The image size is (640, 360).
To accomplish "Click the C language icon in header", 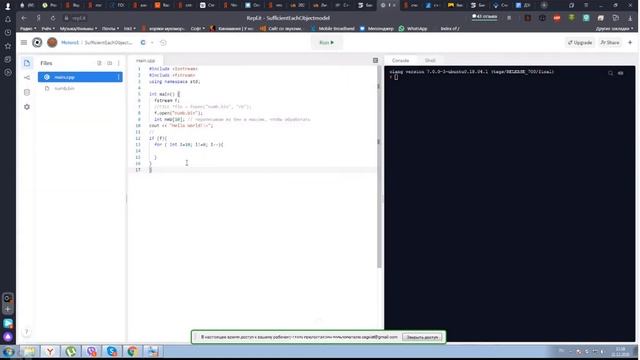I will (143, 42).
